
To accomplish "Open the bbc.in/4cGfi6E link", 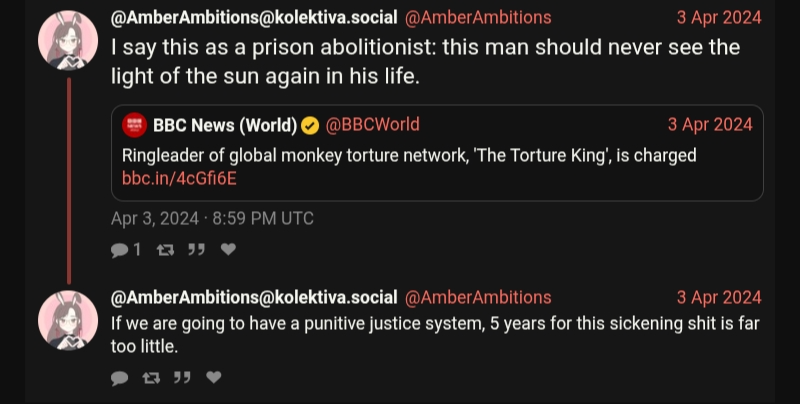I will 179,179.
